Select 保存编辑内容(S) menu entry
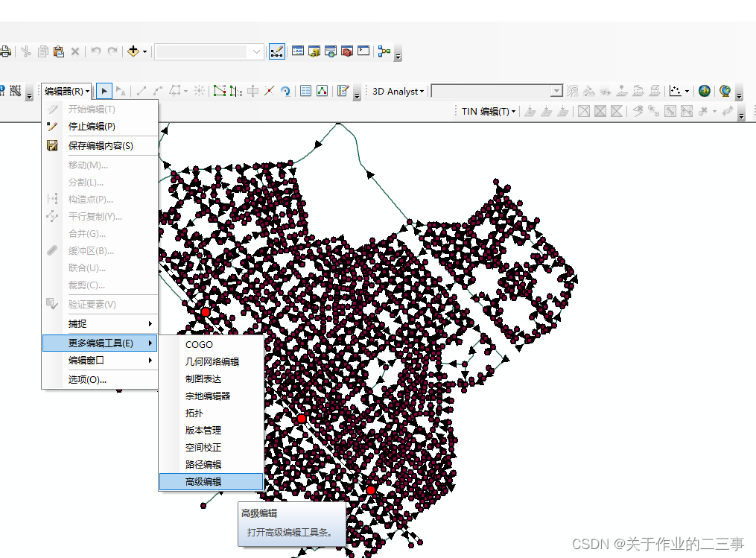The height and width of the screenshot is (558, 756). (x=101, y=146)
